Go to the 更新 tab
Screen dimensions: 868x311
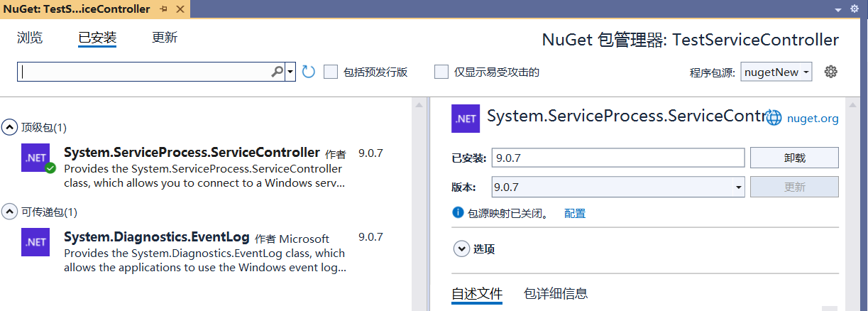(165, 38)
